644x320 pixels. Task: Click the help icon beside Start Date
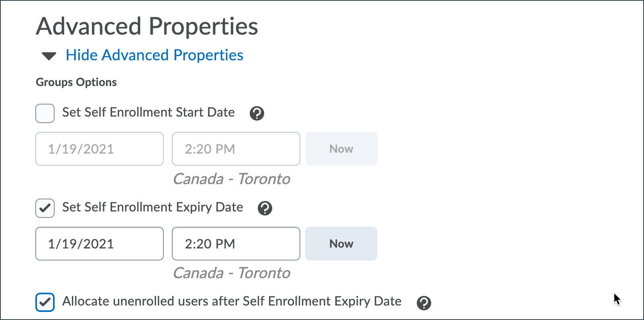coord(257,113)
